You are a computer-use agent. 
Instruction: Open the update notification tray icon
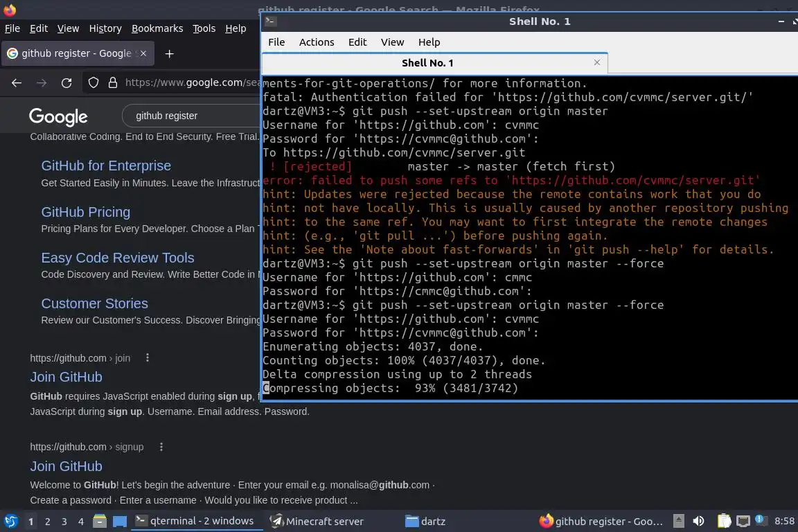point(761,520)
